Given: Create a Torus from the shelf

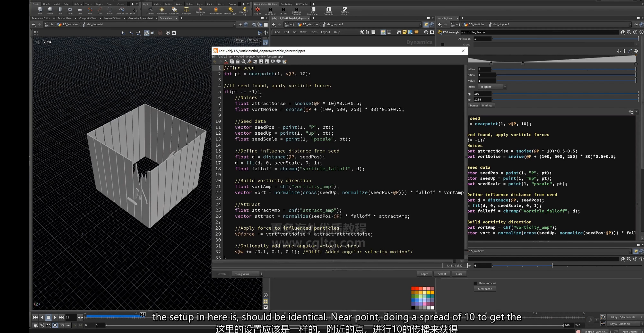Looking at the screenshot, I should (70, 11).
